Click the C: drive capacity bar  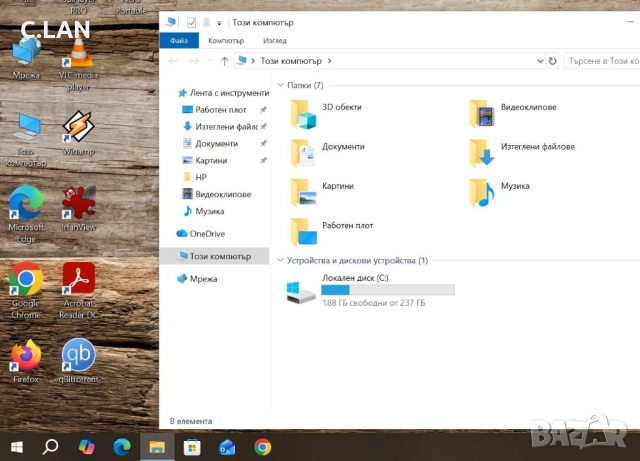(x=388, y=290)
